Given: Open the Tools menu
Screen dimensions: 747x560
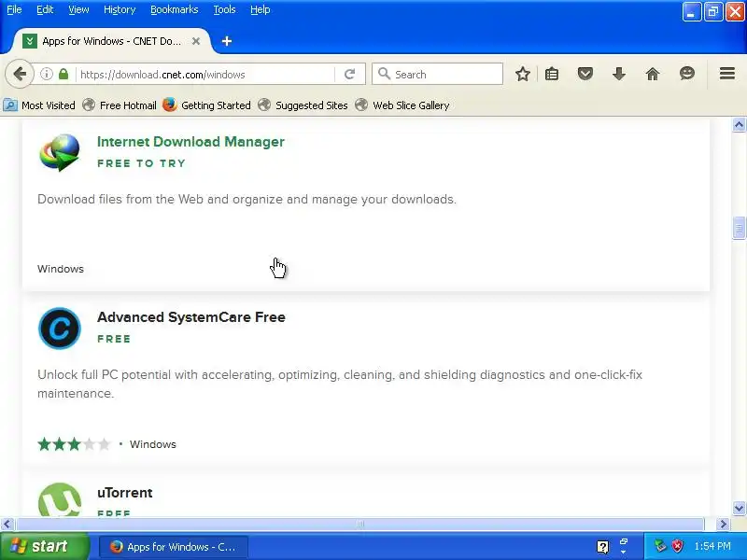Looking at the screenshot, I should [x=224, y=9].
